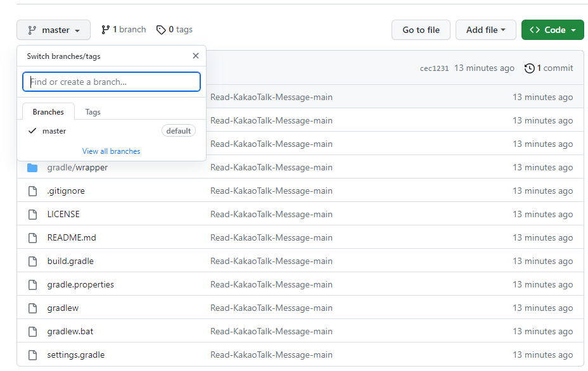Screen dimensions: 588x371
Task: Open the settings.gradle file
Action: (76, 355)
